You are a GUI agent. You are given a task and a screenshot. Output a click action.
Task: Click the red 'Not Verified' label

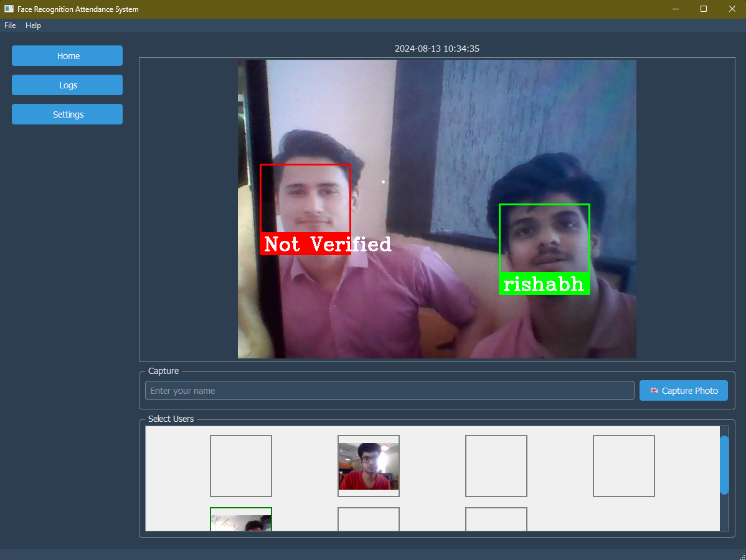(x=305, y=244)
